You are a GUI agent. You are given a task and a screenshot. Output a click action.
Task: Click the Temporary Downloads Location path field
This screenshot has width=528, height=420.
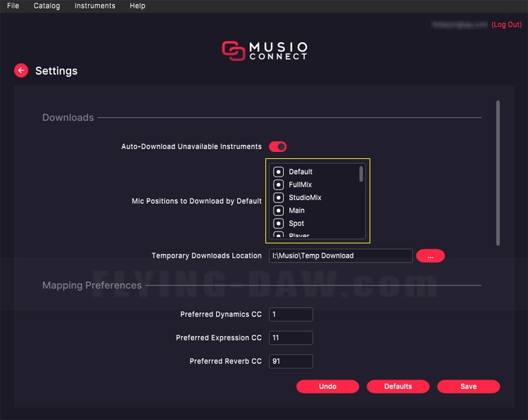pos(341,256)
